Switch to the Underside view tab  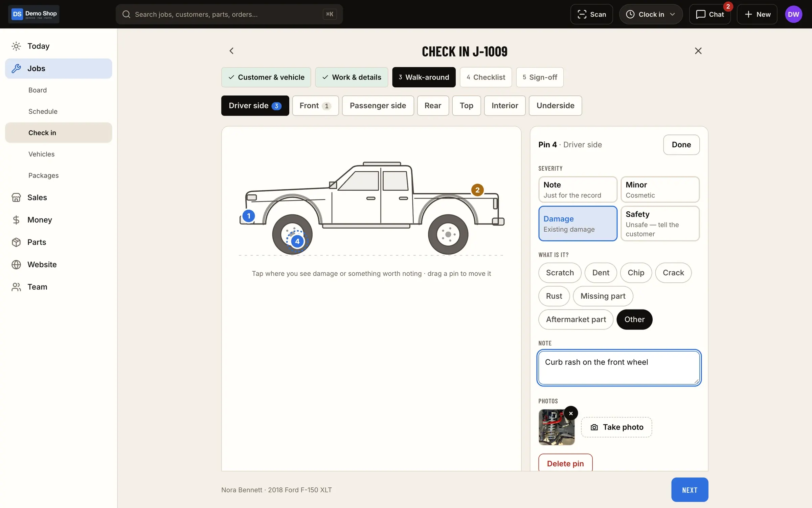tap(555, 106)
